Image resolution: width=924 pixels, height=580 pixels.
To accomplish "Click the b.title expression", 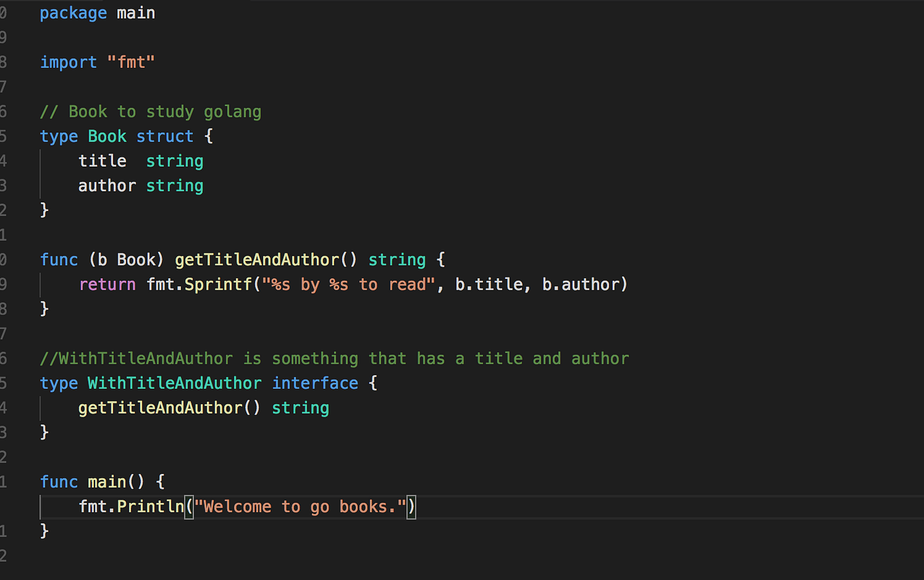I will [489, 284].
